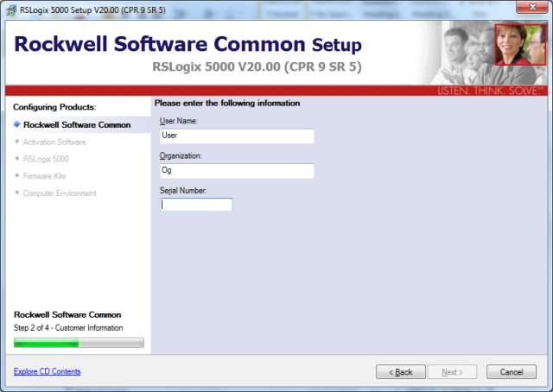Go back with the Back button

(x=401, y=372)
